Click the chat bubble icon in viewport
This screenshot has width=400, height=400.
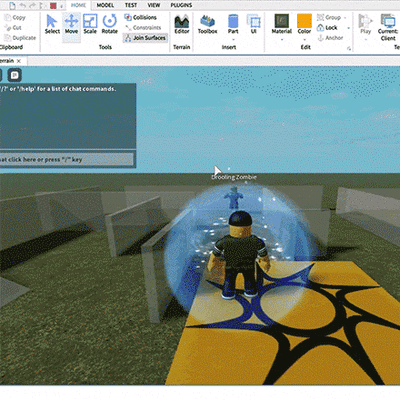click(x=14, y=75)
